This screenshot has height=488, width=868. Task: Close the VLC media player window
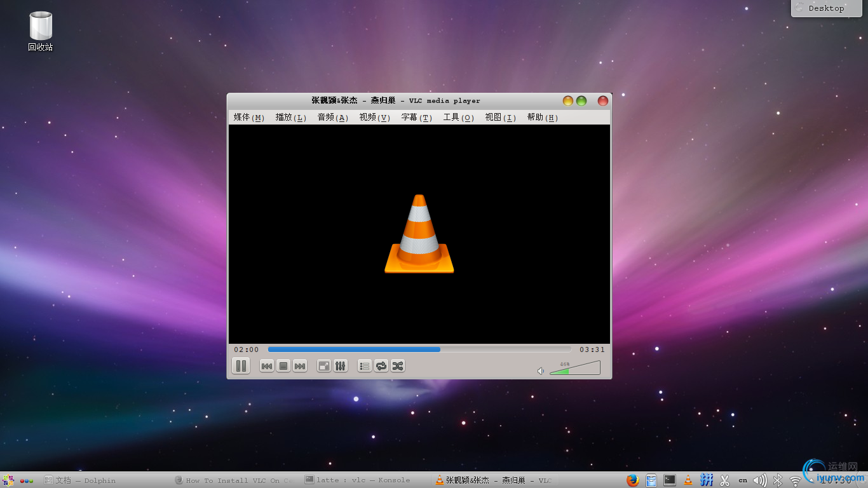(x=603, y=100)
